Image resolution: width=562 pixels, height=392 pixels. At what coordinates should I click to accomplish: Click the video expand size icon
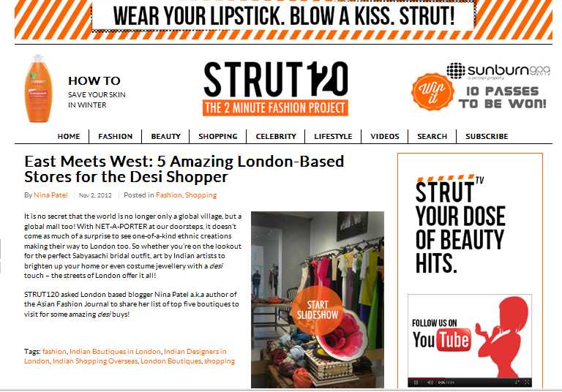pos(517,382)
